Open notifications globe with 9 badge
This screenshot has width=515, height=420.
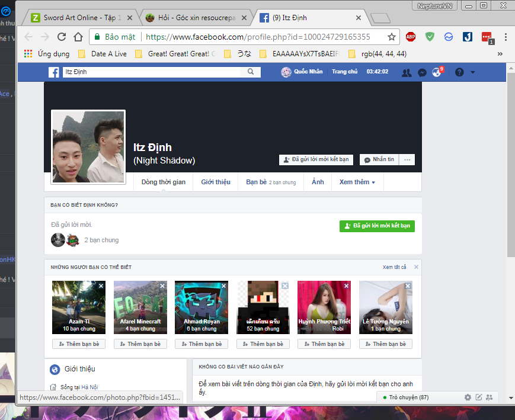[437, 72]
